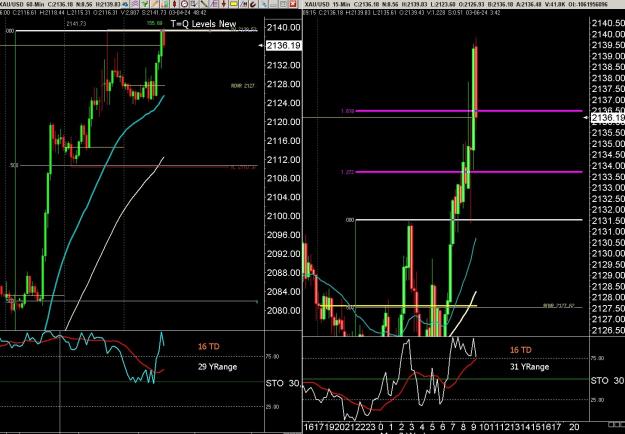Click the /M toolbar icon
This screenshot has width=625, height=434.
(244, 4)
